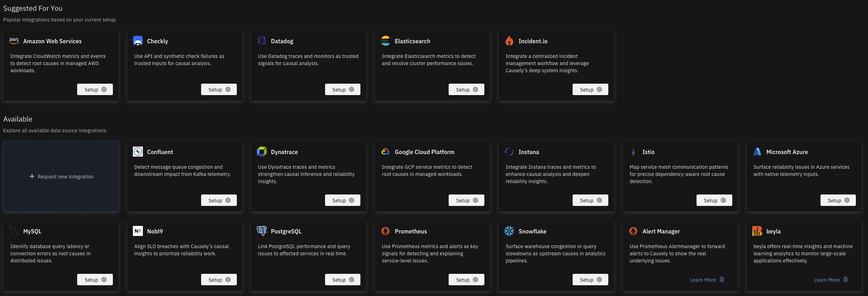Screen dimensions: 868x296
Task: Click the Instana card title
Action: pos(529,152)
